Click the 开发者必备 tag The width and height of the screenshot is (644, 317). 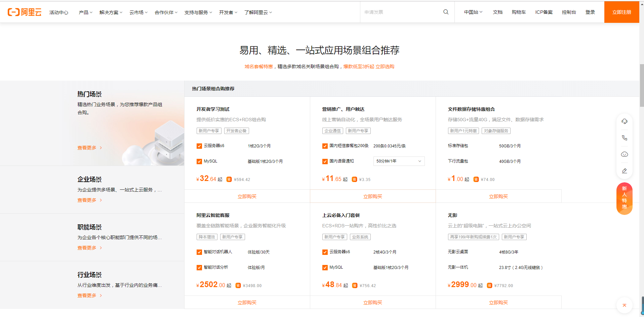[237, 131]
